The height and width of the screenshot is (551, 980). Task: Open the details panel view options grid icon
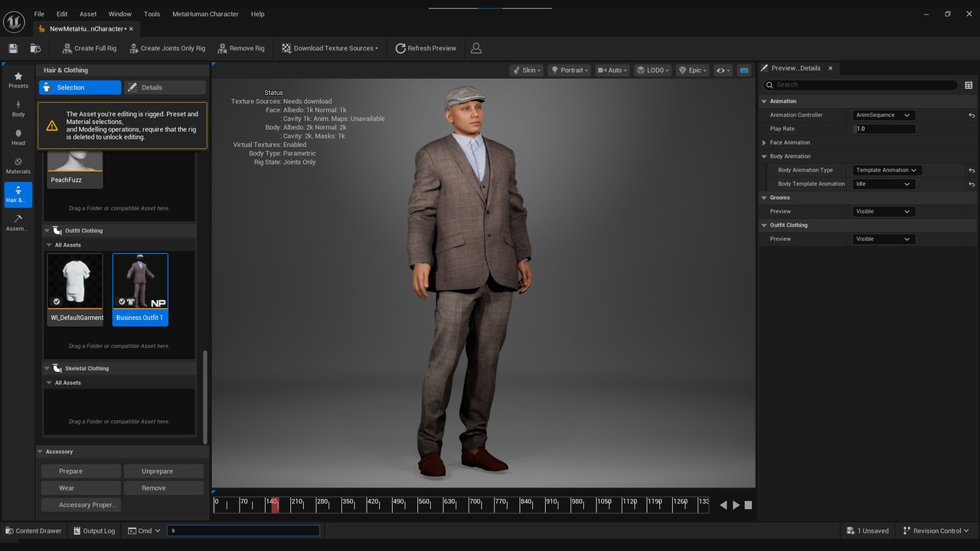pos(969,85)
